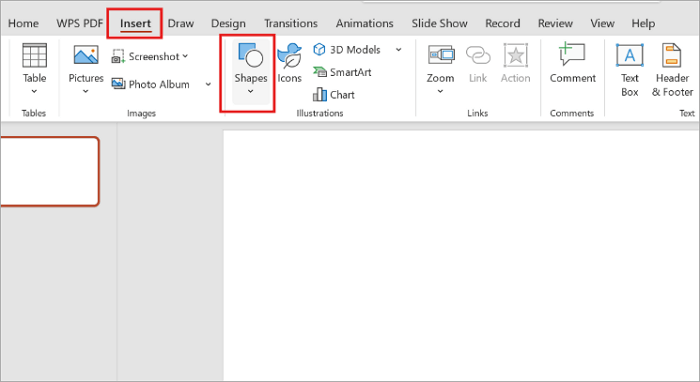Expand the Shapes dropdown chevron
Viewport: 700px width, 382px height.
pyautogui.click(x=250, y=91)
